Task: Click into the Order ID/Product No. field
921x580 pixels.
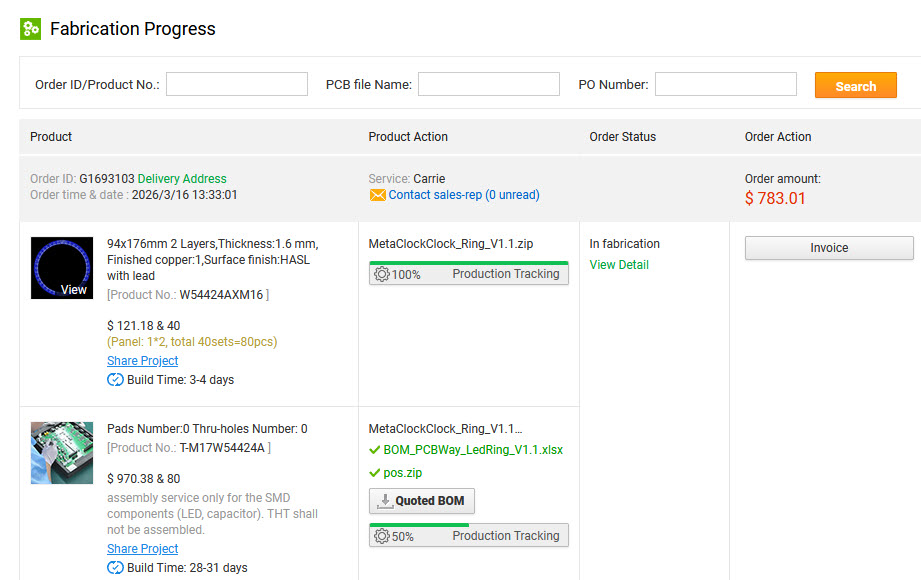Action: [237, 84]
